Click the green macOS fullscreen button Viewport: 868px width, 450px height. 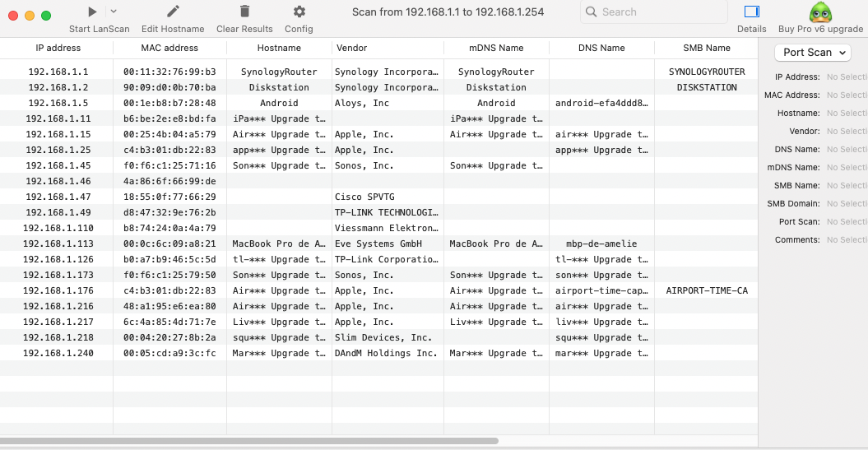[47, 16]
